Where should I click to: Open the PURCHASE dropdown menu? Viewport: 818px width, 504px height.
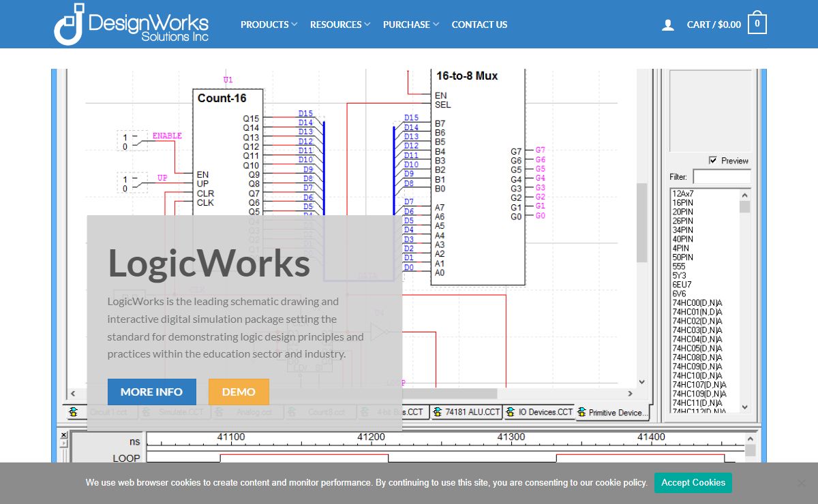pos(411,25)
